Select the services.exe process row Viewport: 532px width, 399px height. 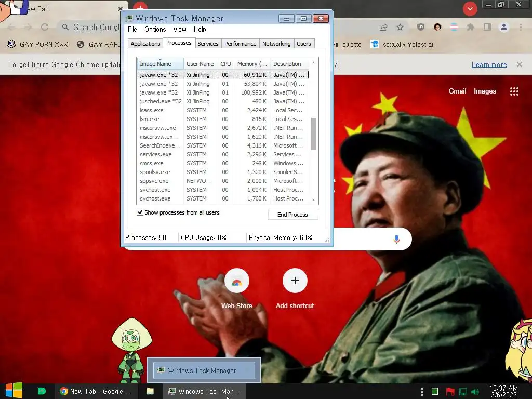click(x=223, y=154)
